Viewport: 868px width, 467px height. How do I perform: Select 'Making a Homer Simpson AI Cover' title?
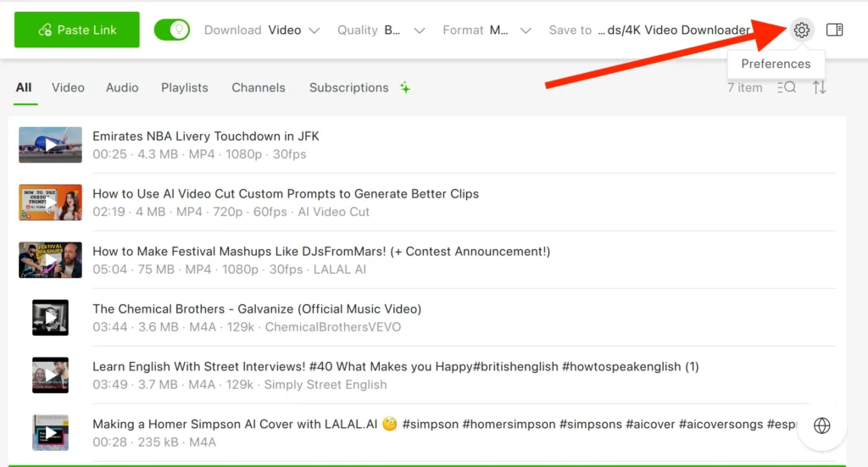(444, 425)
